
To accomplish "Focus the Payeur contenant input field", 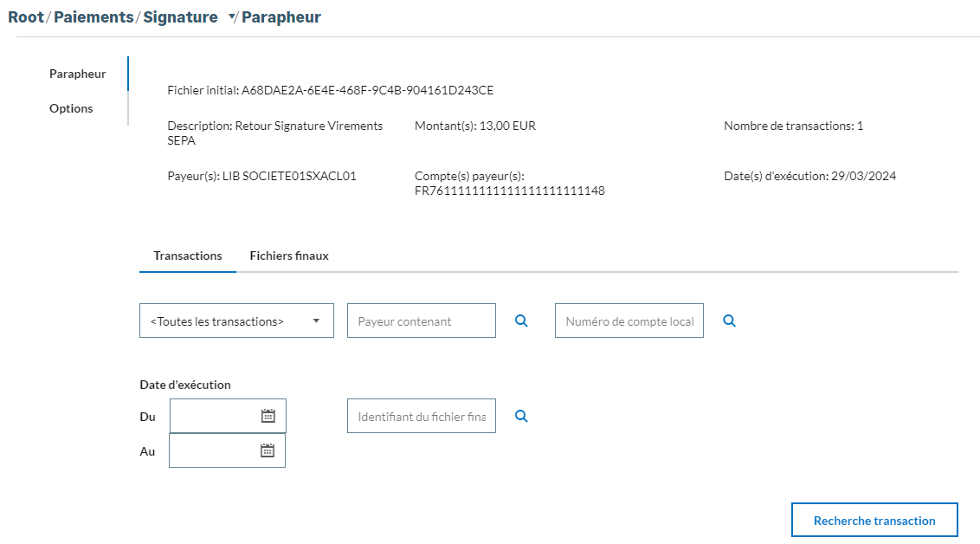I will 422,321.
